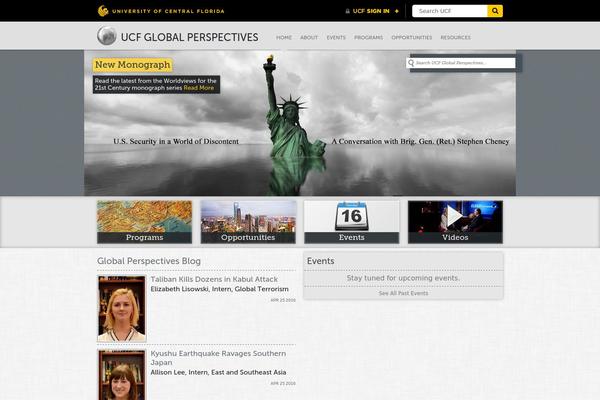Screen dimensions: 600x400
Task: Open Taliban Kills Dozens in Kabul Attack post
Action: click(214, 279)
